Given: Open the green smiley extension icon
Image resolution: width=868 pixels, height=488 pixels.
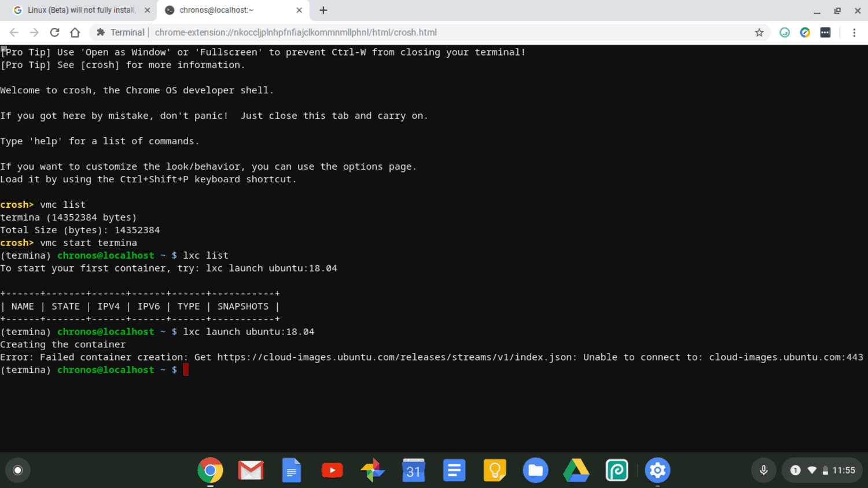Looking at the screenshot, I should coord(785,32).
